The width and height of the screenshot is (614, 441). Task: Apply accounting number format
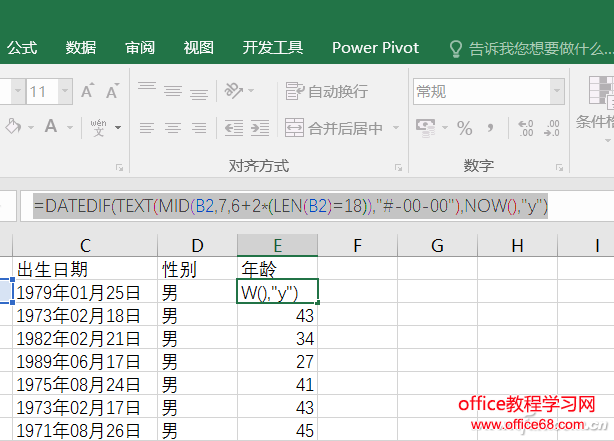point(426,128)
